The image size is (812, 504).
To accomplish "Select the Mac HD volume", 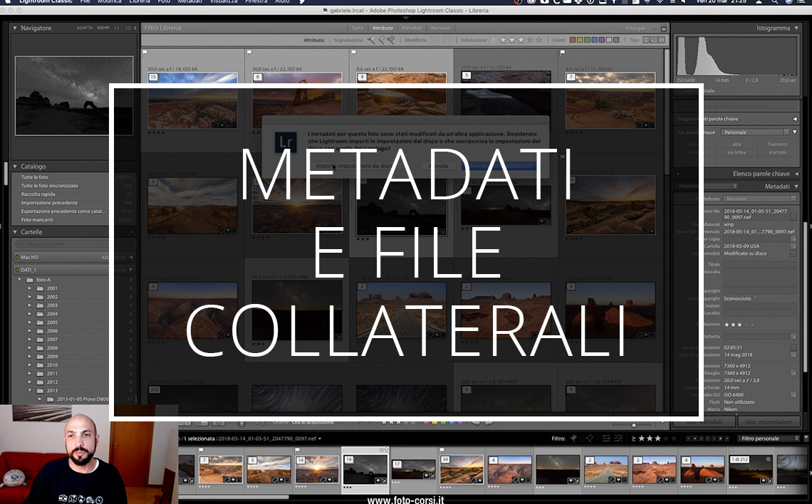I will click(x=73, y=257).
